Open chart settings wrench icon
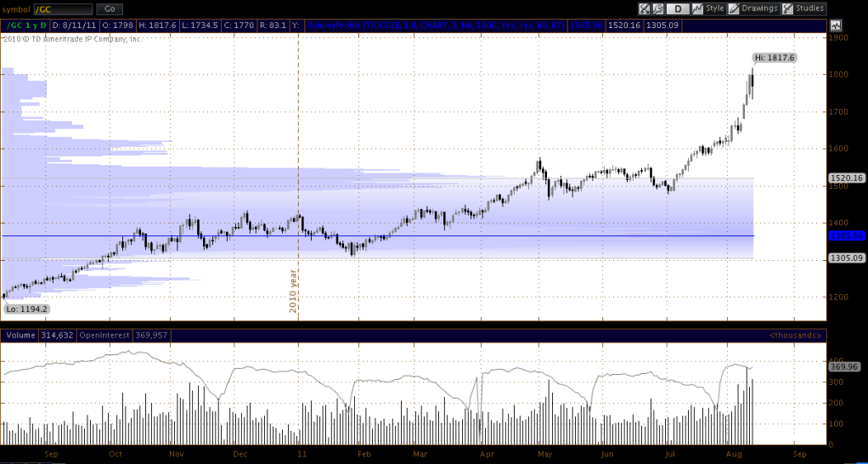The image size is (868, 464). (658, 8)
